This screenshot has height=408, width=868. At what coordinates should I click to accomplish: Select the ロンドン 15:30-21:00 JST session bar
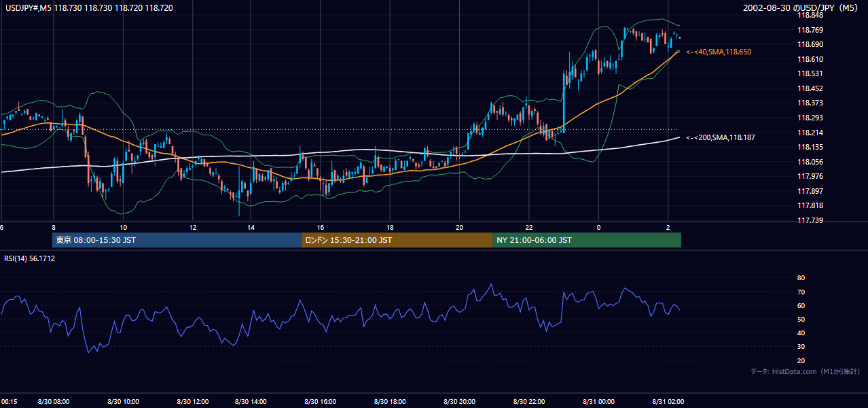397,240
